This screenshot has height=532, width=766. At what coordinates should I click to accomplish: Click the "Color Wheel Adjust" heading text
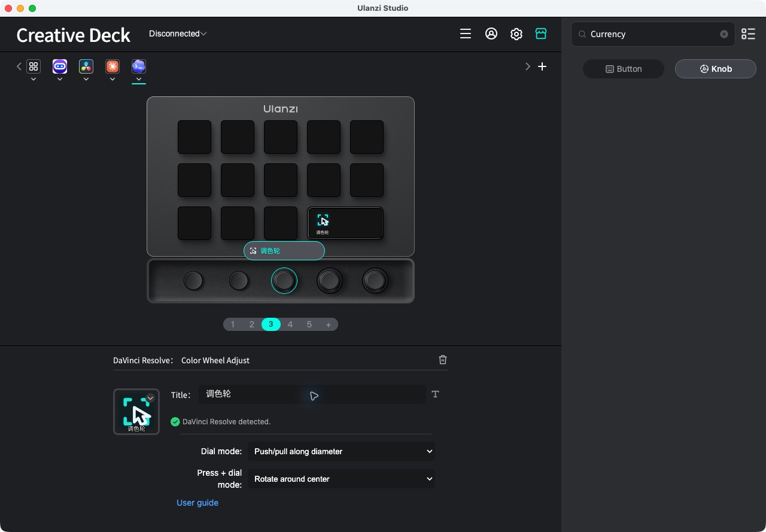pos(215,360)
